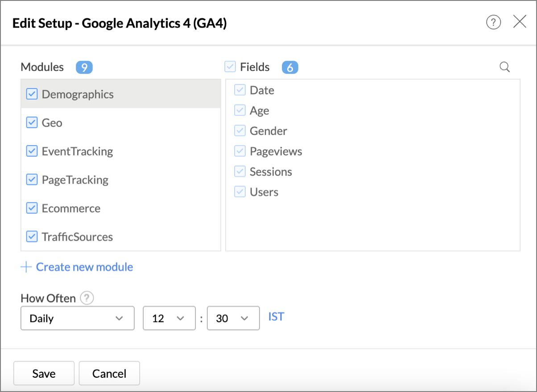Click the plus icon for new module
Image resolution: width=537 pixels, height=392 pixels.
point(26,267)
